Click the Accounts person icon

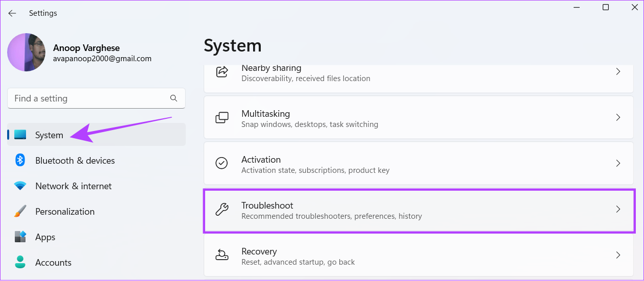20,262
